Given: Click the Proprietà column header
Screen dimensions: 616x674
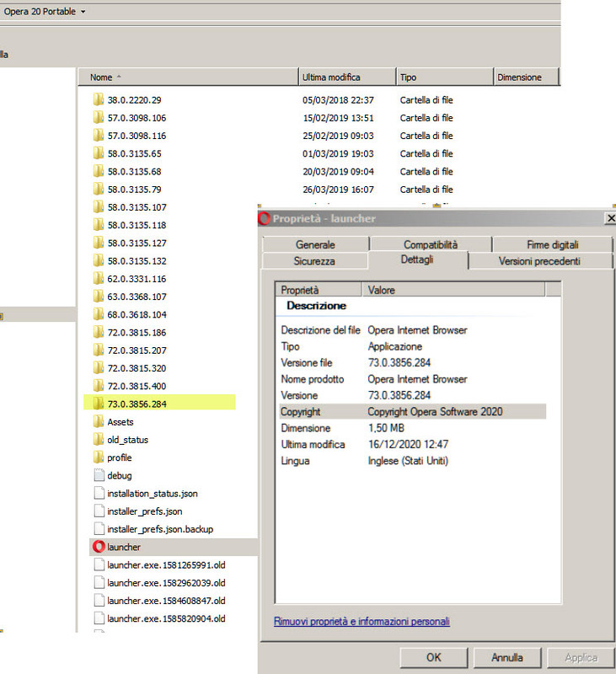Looking at the screenshot, I should click(x=318, y=290).
